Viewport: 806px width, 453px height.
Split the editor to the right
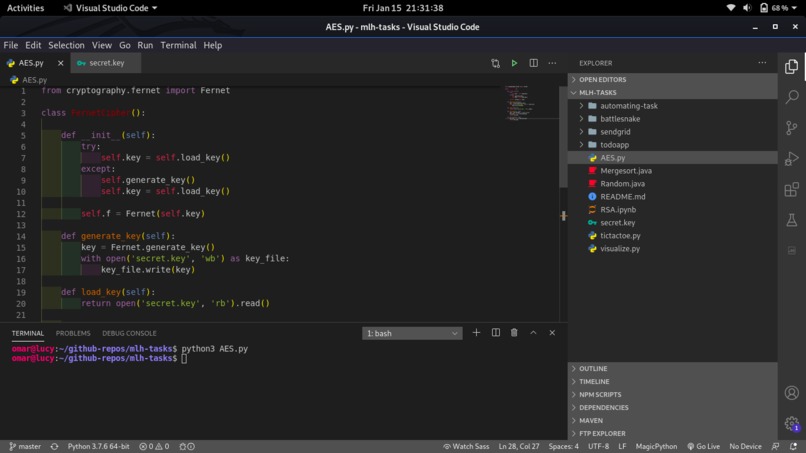point(534,63)
